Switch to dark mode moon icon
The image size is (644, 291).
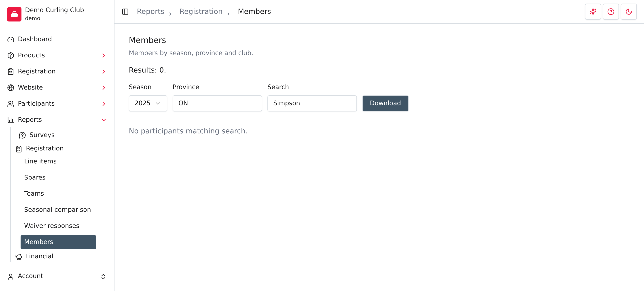pos(629,12)
